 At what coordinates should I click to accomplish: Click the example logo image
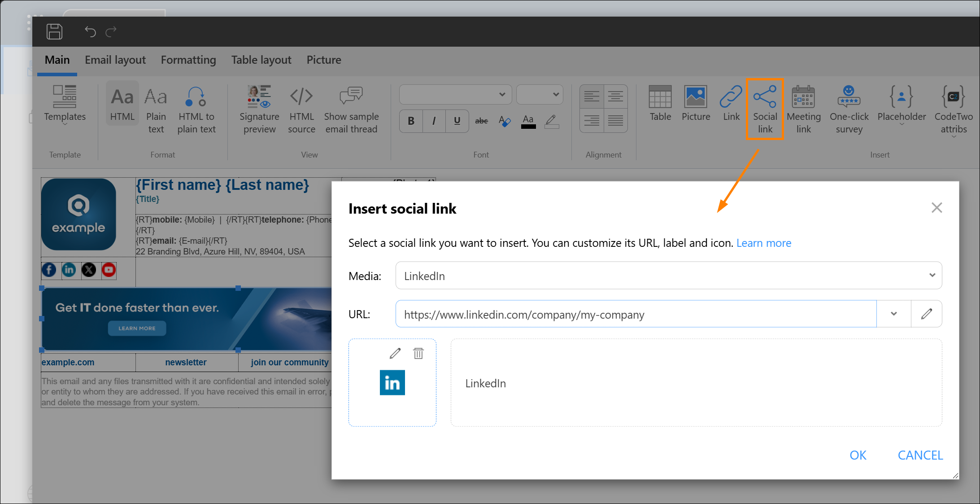[x=78, y=215]
